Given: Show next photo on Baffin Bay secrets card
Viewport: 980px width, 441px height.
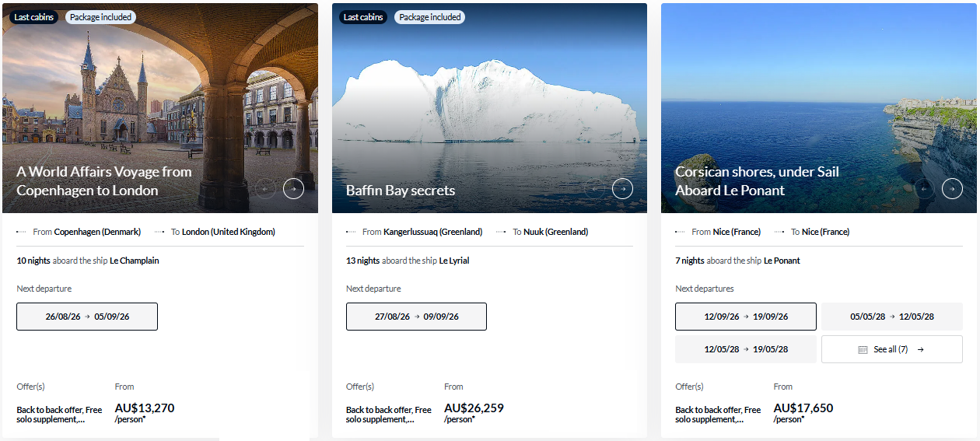Looking at the screenshot, I should click(623, 188).
